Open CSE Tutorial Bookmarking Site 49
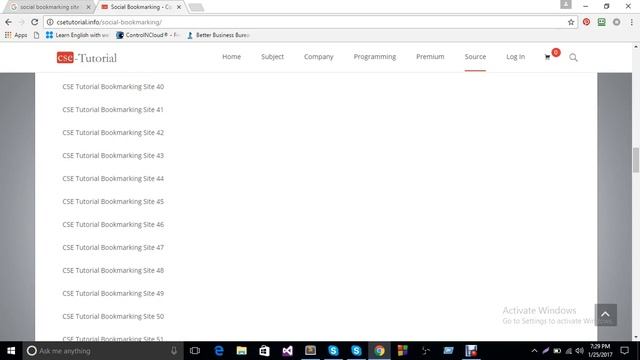 (x=113, y=293)
